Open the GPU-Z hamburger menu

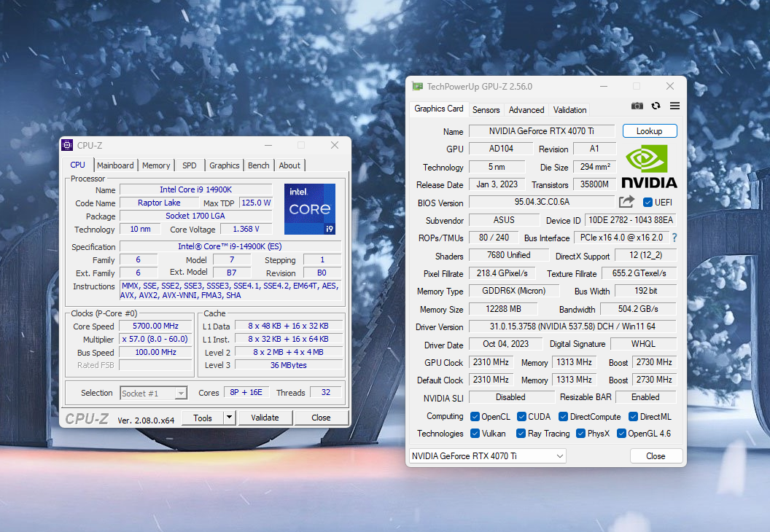[x=674, y=106]
